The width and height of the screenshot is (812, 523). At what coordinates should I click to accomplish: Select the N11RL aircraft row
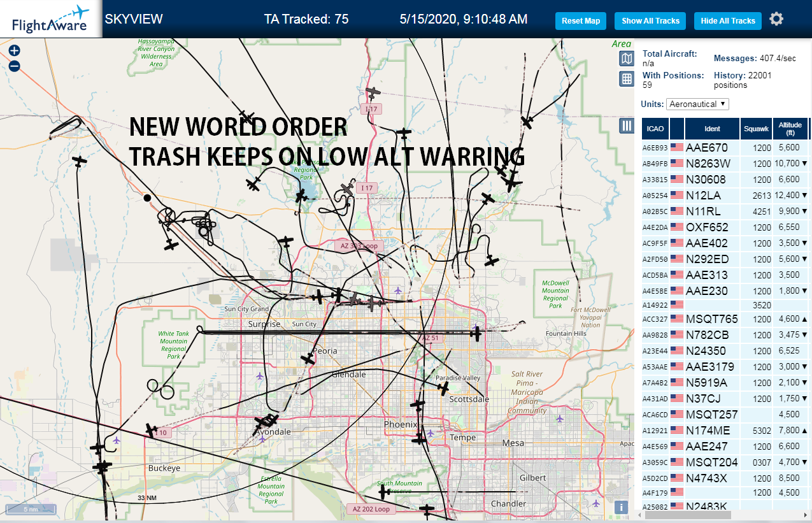[725, 211]
